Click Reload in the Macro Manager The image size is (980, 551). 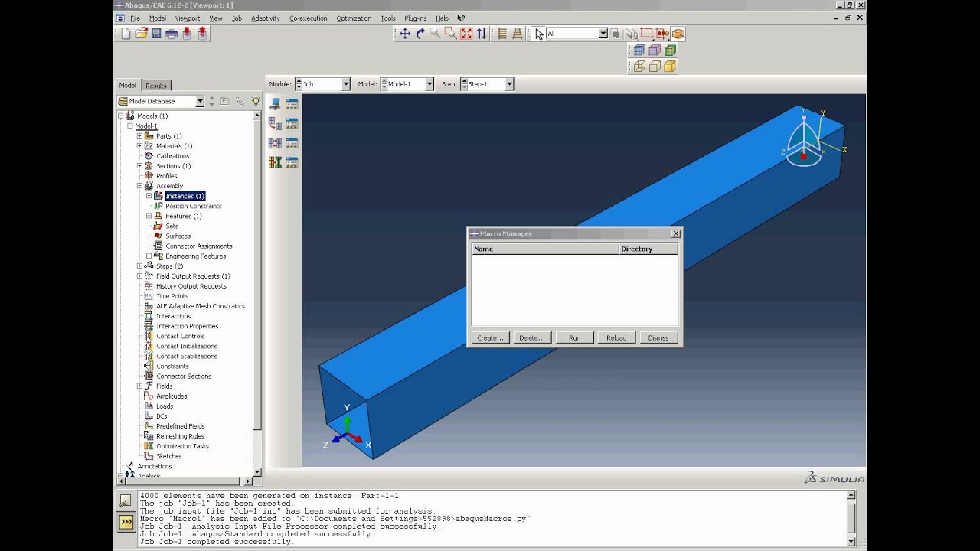pos(616,337)
